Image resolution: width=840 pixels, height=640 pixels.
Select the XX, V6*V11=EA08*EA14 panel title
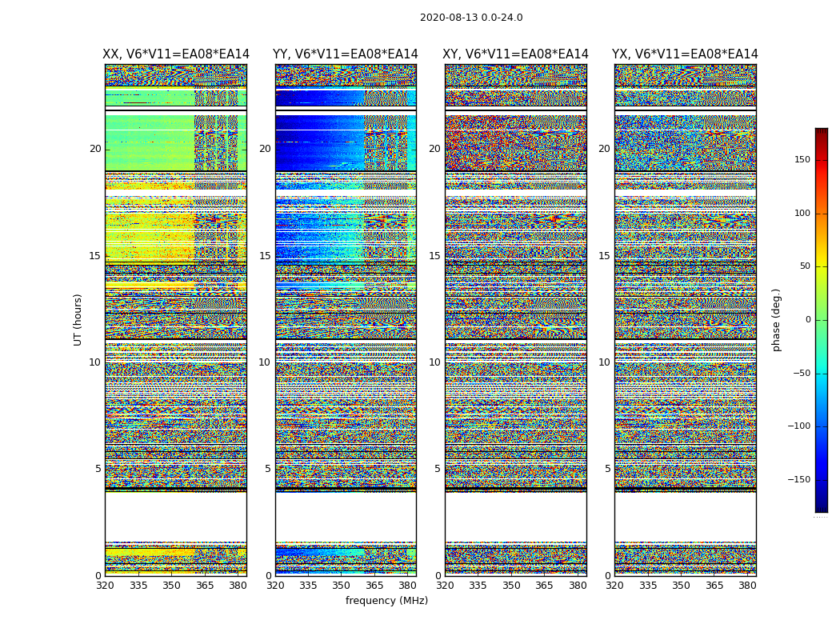click(x=176, y=54)
